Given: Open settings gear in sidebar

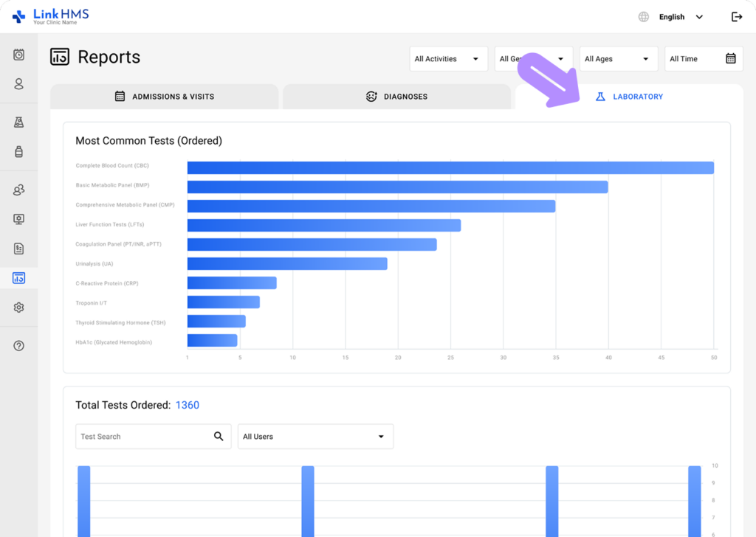Looking at the screenshot, I should [x=19, y=308].
